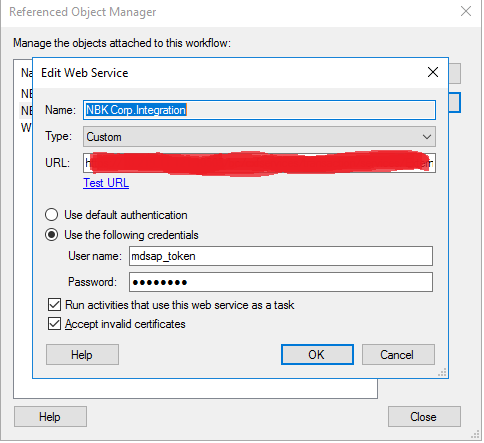
Task: Click the Type combo box arrow
Action: tap(427, 137)
